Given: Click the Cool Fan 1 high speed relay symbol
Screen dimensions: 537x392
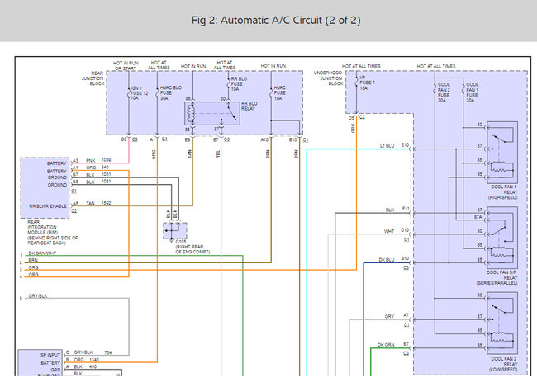Looking at the screenshot, I should pyautogui.click(x=502, y=153).
